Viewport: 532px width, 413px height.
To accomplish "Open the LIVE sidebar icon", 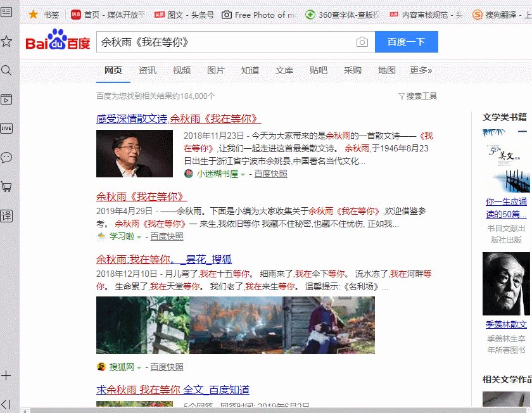I will [x=6, y=129].
